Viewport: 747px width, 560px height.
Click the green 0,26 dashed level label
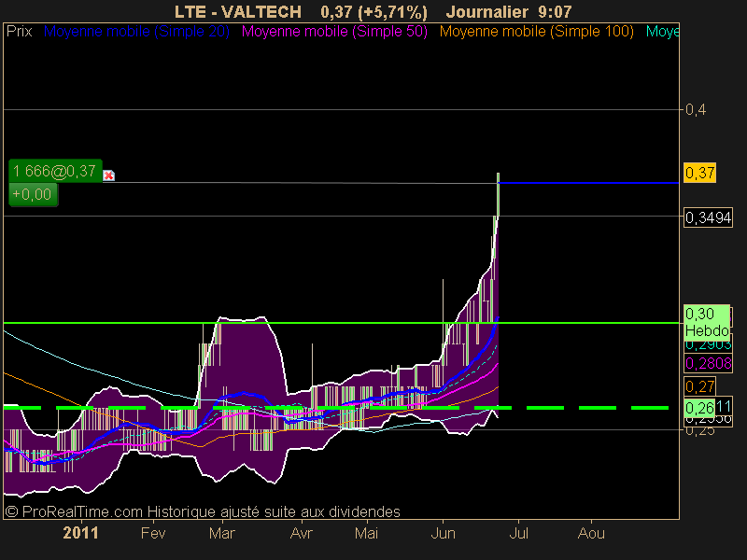(699, 408)
